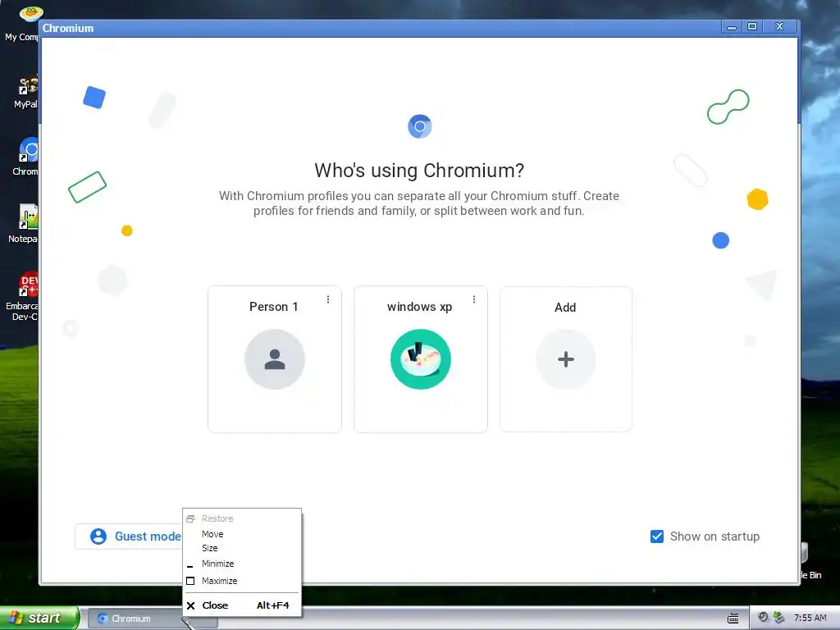Select Maximize in the context menu
Screen dimensions: 840x630
242,581
